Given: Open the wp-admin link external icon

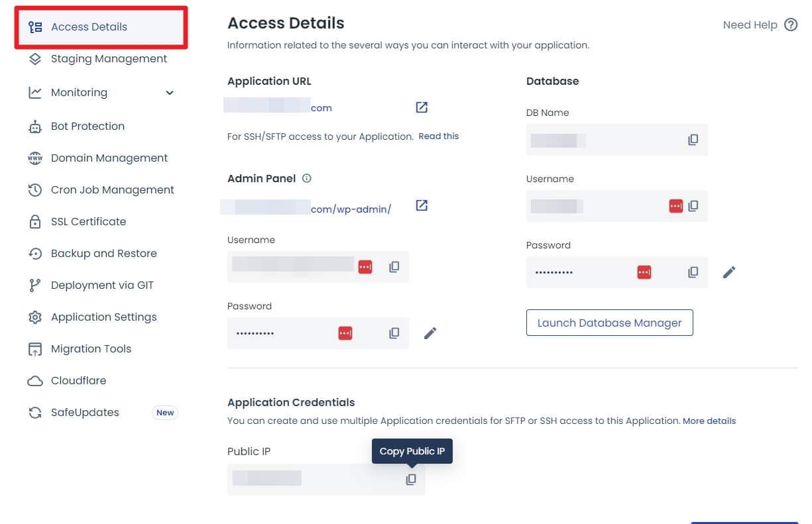Looking at the screenshot, I should coord(422,205).
